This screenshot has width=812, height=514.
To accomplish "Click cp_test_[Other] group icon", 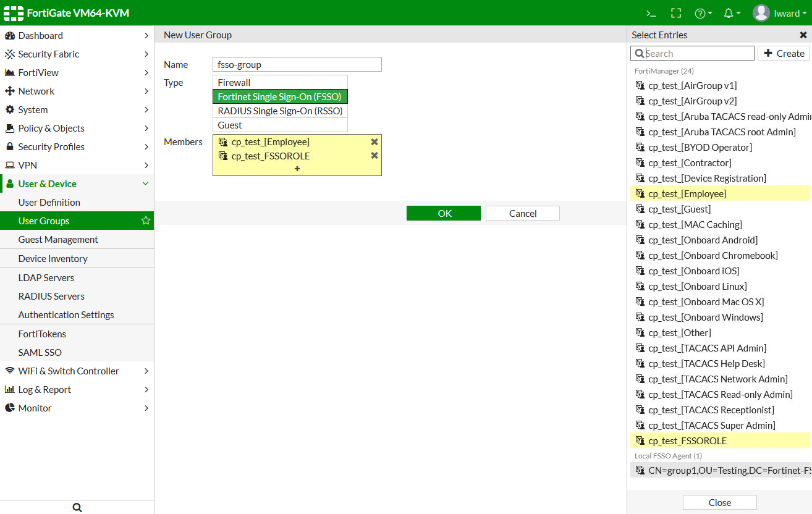I will pos(640,333).
